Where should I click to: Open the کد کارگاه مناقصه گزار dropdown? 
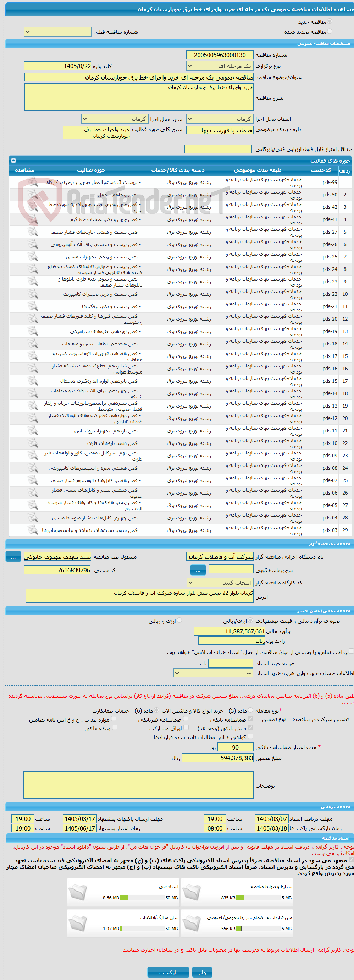[220, 582]
